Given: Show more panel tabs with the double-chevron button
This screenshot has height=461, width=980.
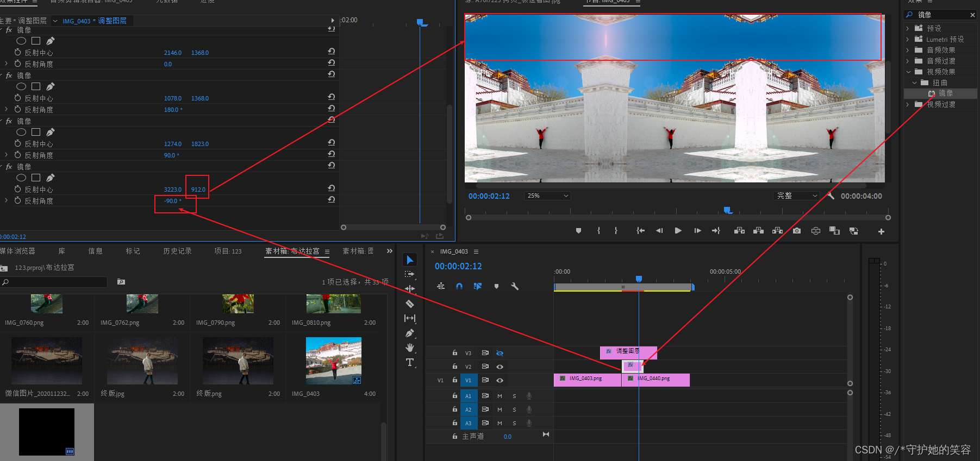Looking at the screenshot, I should tap(389, 251).
